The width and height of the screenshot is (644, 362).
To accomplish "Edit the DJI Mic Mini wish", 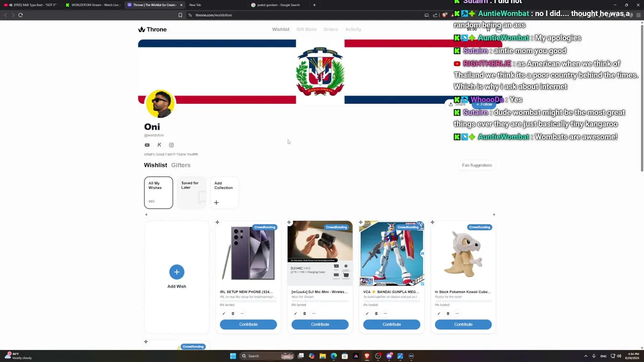I will tap(295, 313).
